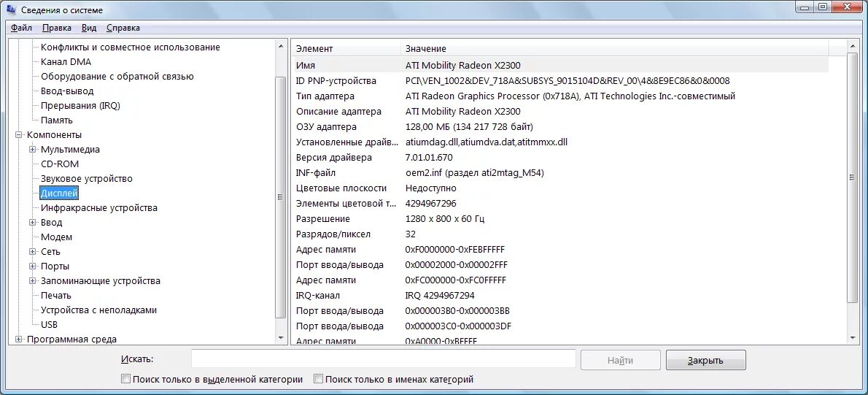Screen dimensions: 868x395
Task: Click the Элемент column header
Action: click(346, 48)
